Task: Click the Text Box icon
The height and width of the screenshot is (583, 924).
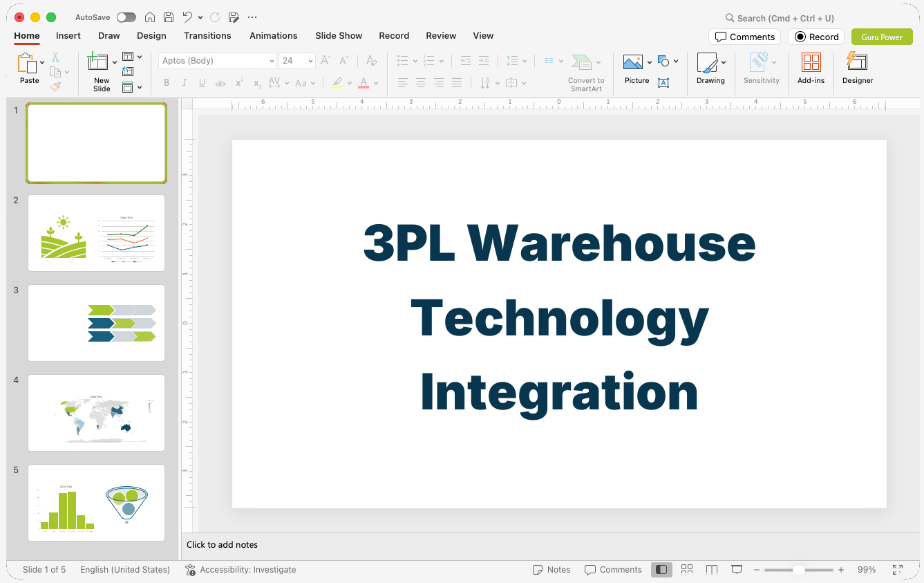Action: [663, 83]
